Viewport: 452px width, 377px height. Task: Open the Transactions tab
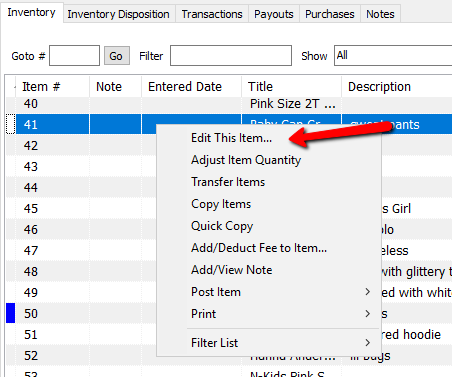click(212, 14)
